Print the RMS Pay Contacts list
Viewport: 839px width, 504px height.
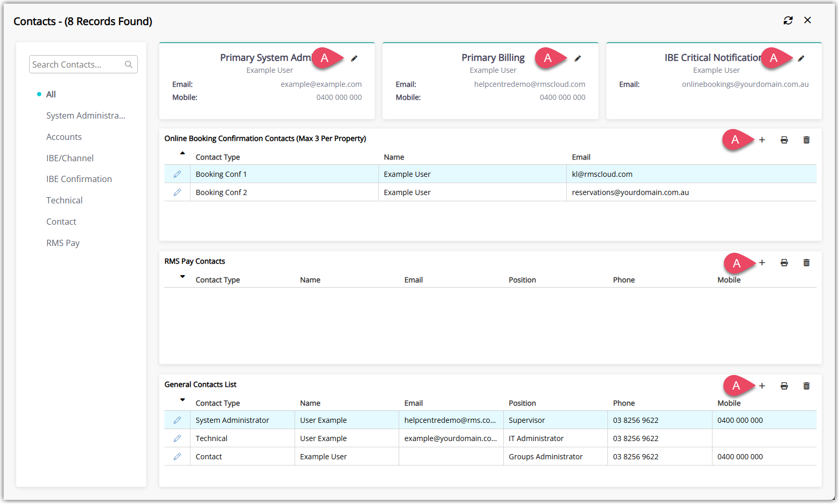(784, 263)
